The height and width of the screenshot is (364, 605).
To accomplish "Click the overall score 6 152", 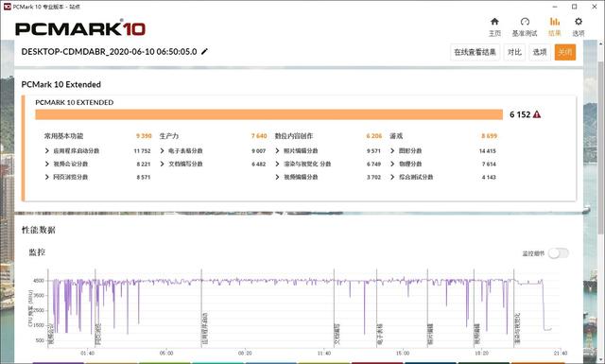I will pyautogui.click(x=520, y=114).
